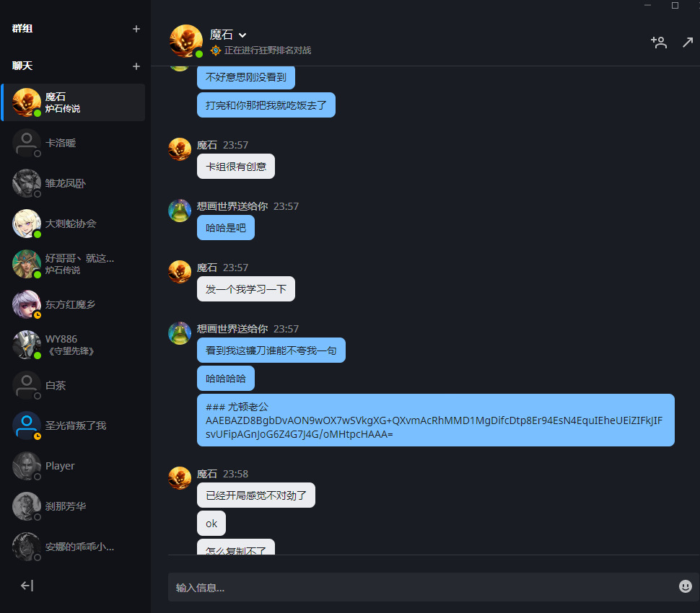Start a new chat with plus icon
The width and height of the screenshot is (700, 613).
[x=136, y=66]
